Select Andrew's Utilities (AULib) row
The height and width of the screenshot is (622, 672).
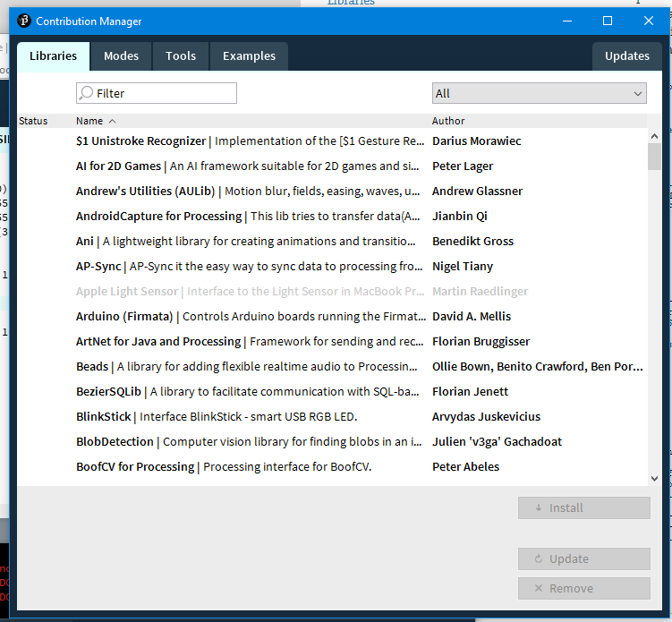click(332, 192)
